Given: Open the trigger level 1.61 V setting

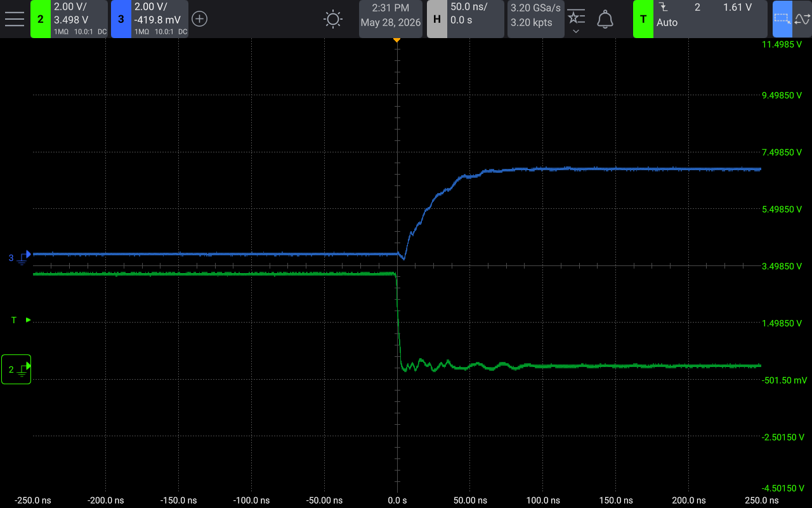Looking at the screenshot, I should coord(737,7).
